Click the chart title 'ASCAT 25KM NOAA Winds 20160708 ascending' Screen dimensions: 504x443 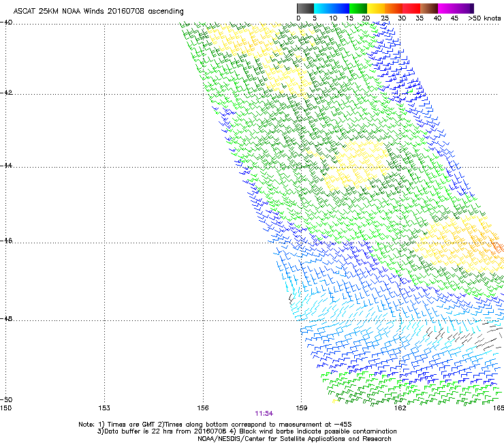(98, 12)
